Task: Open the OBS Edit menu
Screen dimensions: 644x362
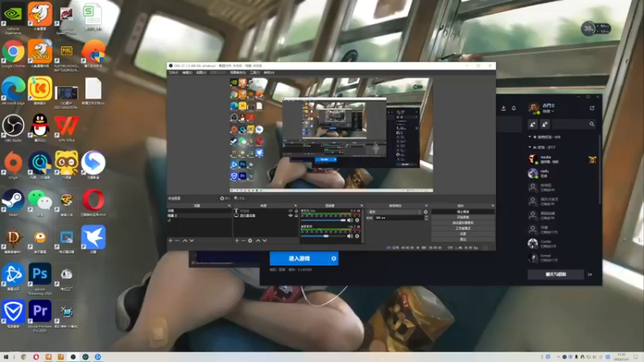Action: click(x=188, y=72)
